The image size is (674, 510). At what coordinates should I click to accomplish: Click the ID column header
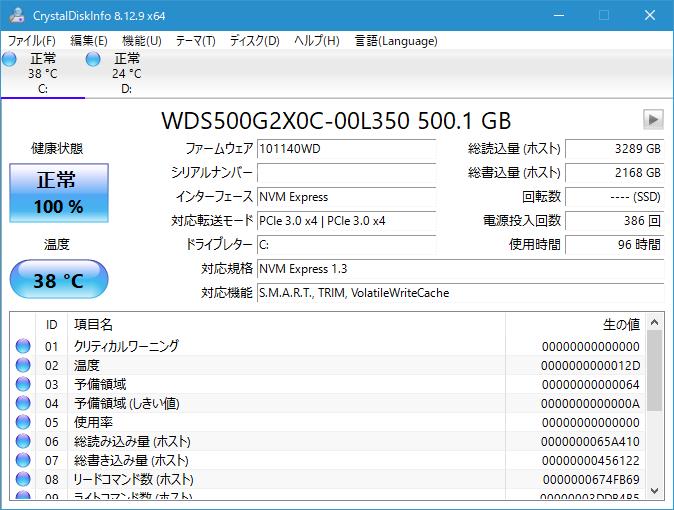(x=51, y=325)
